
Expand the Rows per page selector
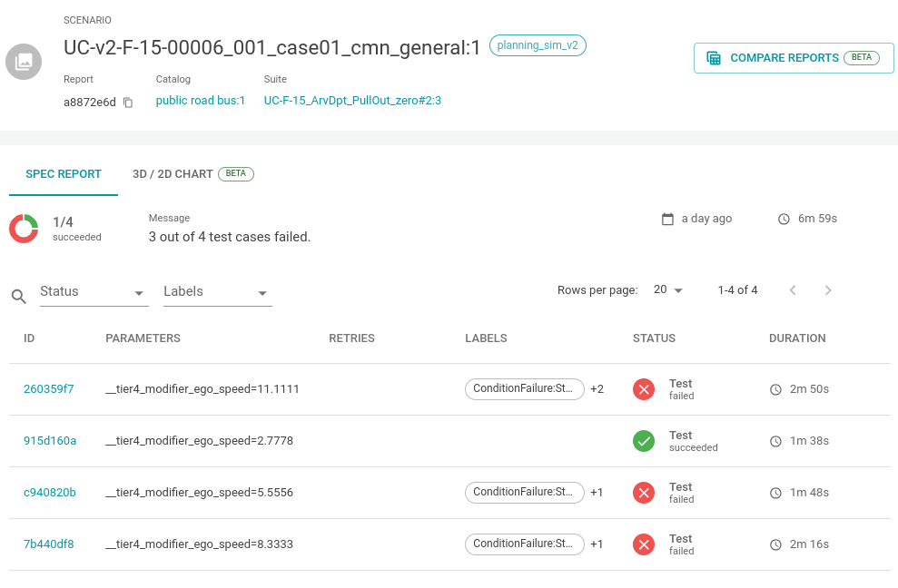(667, 290)
